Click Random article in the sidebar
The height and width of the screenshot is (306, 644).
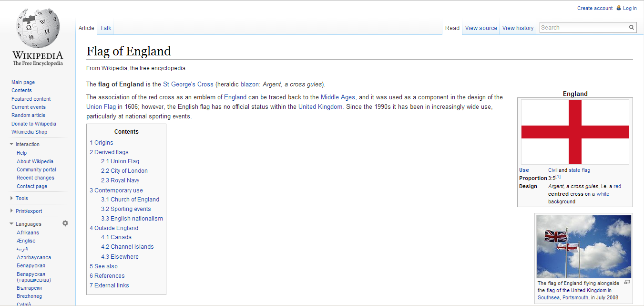[x=29, y=115]
